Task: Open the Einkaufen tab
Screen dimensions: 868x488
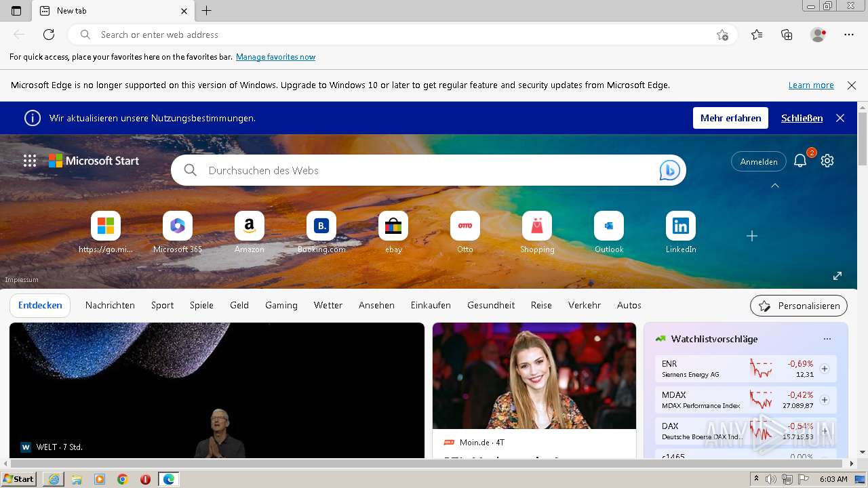Action: (431, 305)
